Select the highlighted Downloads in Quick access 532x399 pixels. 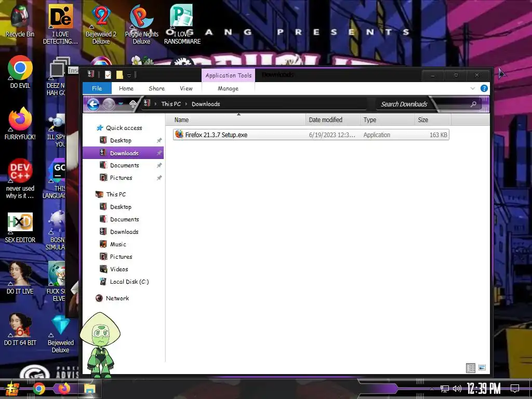[x=123, y=153]
